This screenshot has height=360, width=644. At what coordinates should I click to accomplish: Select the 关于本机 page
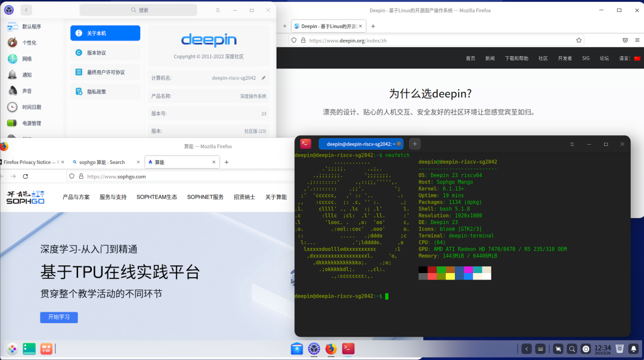[x=105, y=33]
